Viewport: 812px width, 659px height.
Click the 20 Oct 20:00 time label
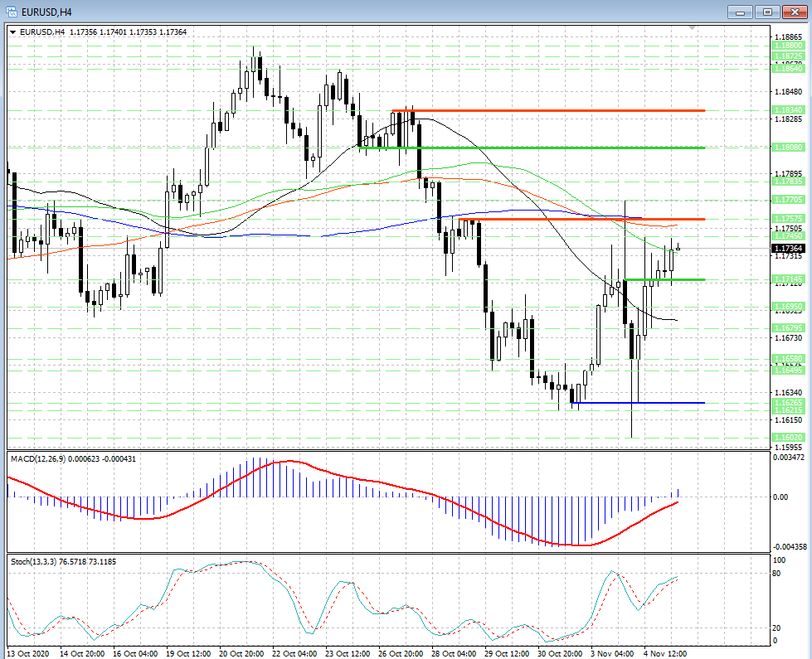(241, 653)
